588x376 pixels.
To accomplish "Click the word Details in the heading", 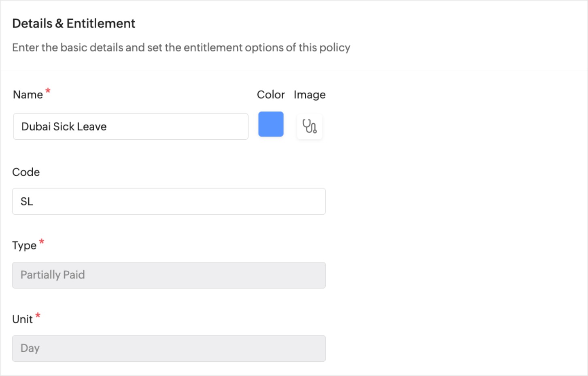I will pos(32,23).
